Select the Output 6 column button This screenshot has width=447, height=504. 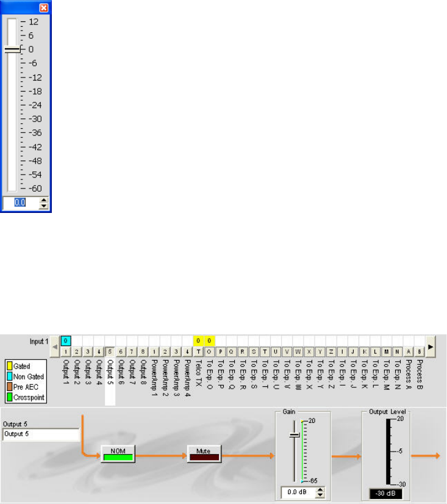click(x=121, y=351)
